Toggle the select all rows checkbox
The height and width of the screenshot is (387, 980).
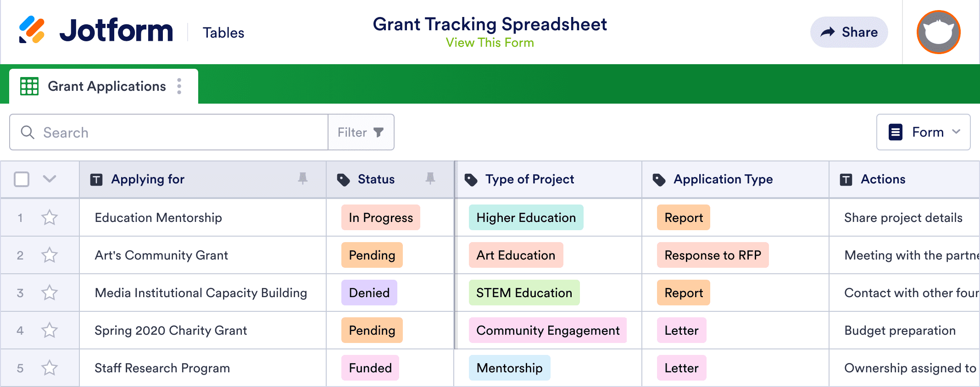point(22,179)
